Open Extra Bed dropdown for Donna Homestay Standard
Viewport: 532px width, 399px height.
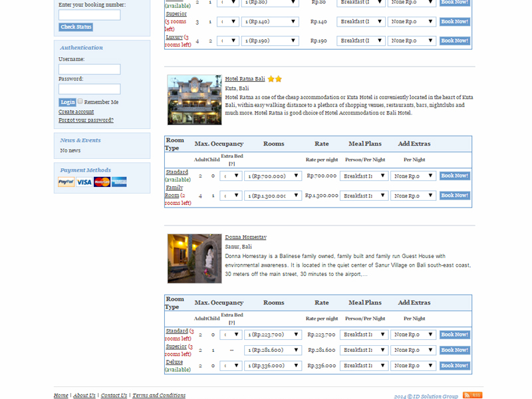pos(231,334)
